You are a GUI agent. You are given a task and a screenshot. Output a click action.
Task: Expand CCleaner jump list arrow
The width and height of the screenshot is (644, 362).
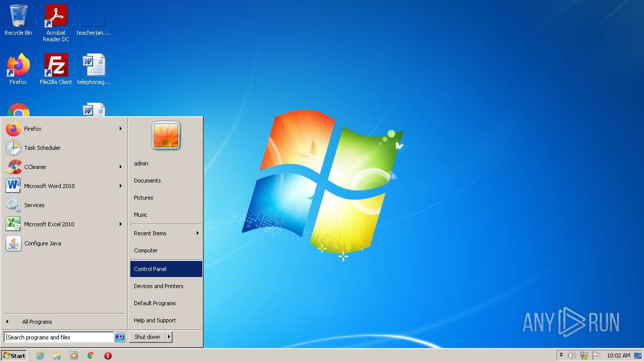[121, 167]
